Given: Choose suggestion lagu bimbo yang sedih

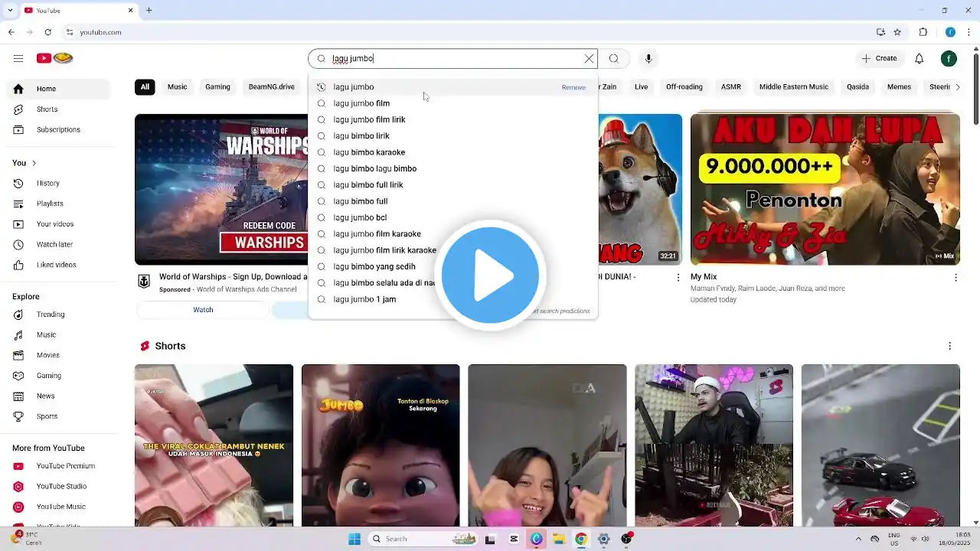Looking at the screenshot, I should tap(452, 266).
